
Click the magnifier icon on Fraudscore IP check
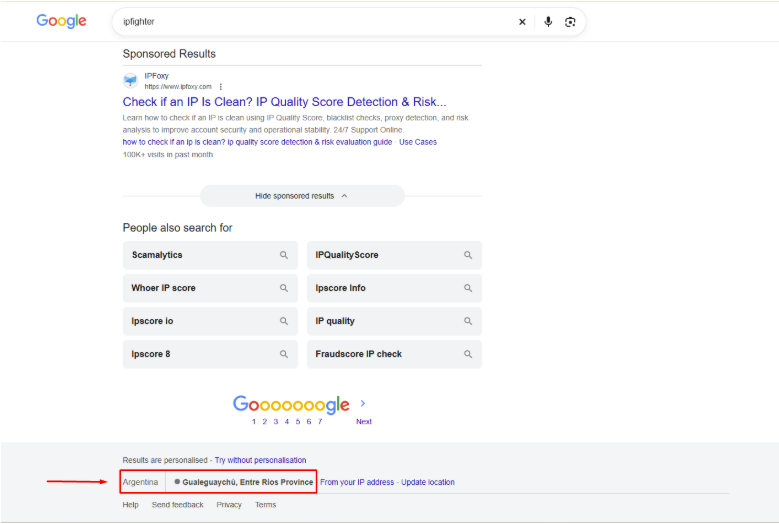pos(468,354)
